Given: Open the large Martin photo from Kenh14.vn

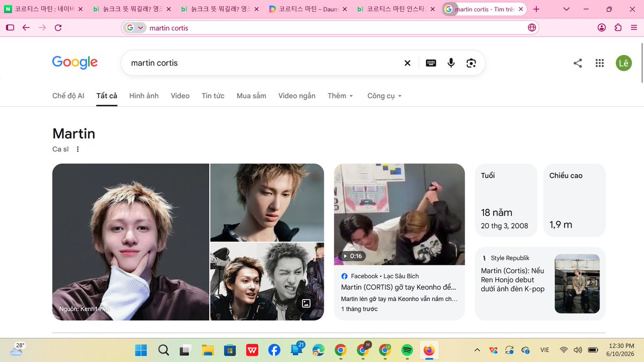Looking at the screenshot, I should 130,242.
